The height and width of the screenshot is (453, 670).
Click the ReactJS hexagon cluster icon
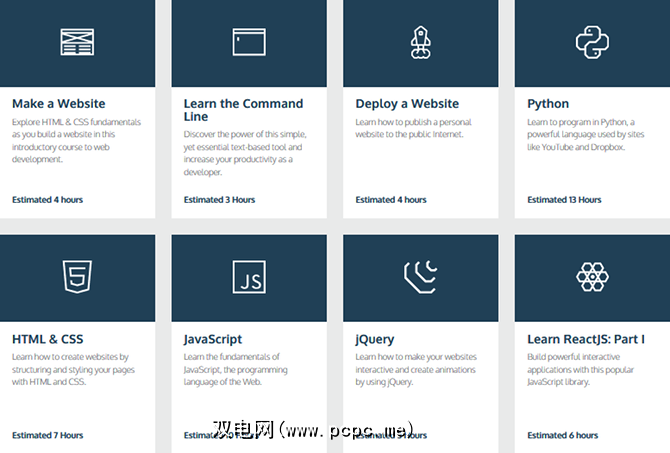pyautogui.click(x=592, y=277)
